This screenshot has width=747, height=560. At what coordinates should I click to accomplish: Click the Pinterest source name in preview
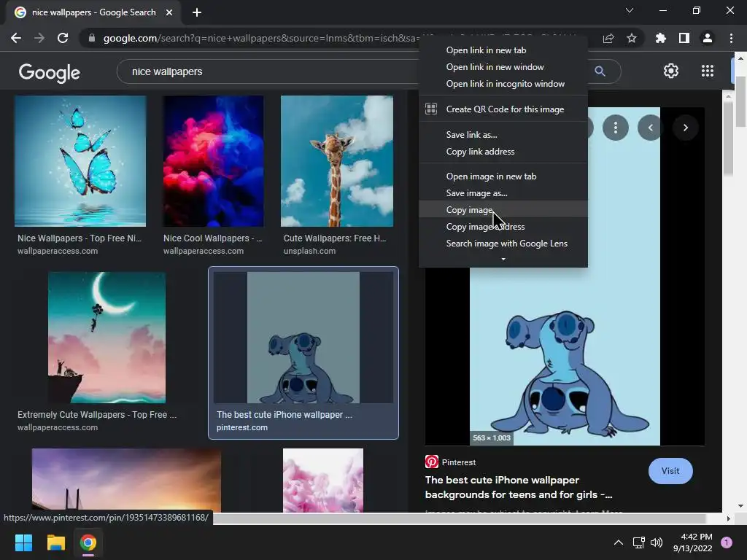click(x=458, y=462)
